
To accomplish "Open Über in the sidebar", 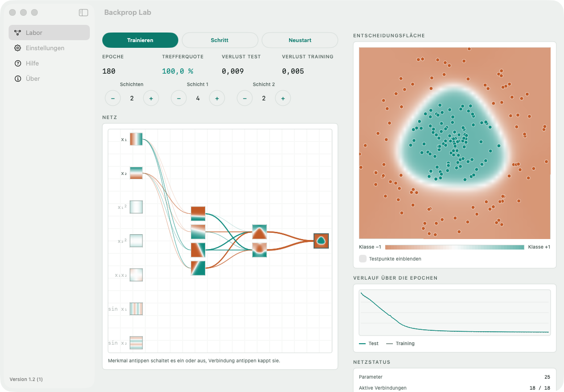I will pyautogui.click(x=49, y=78).
